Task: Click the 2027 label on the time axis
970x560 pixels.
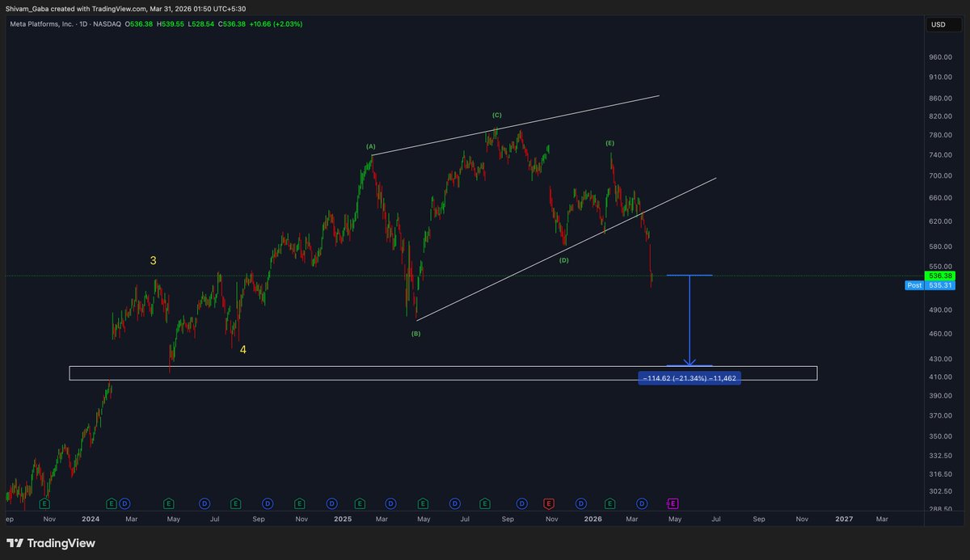Action: [843, 519]
